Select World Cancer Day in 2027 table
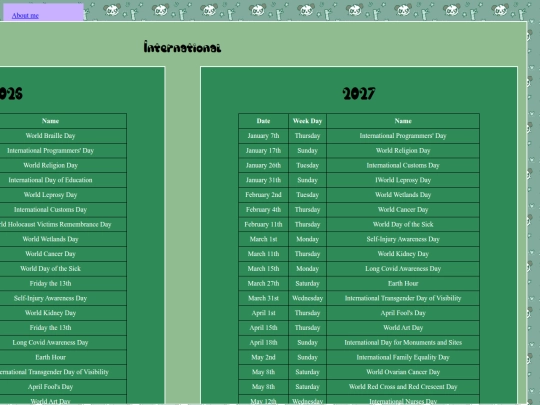The width and height of the screenshot is (540, 405). click(x=403, y=210)
